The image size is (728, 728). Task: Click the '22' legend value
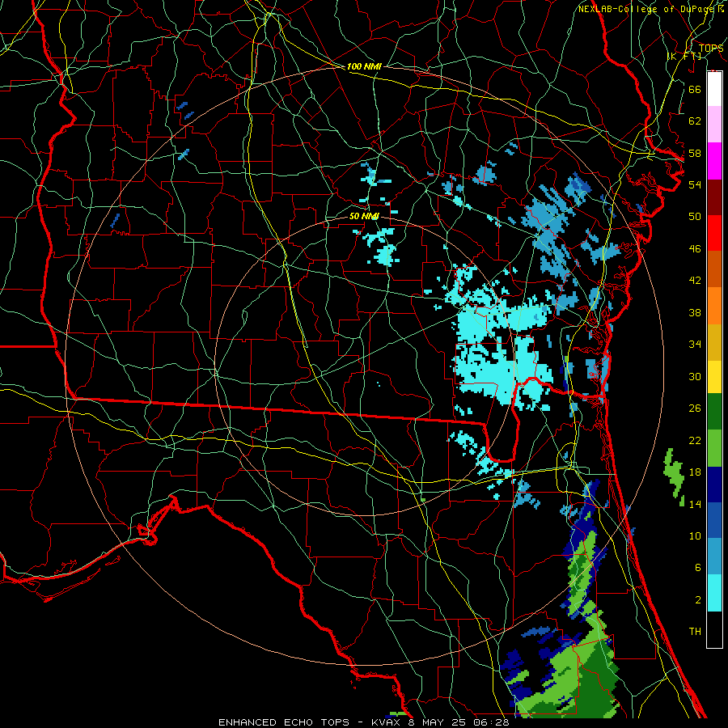695,440
